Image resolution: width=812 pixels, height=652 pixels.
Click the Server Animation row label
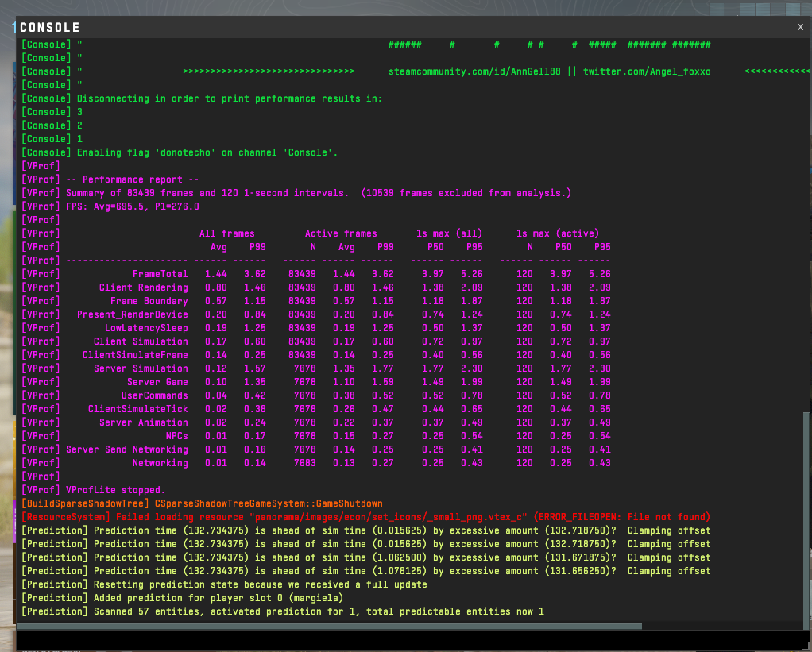click(144, 422)
